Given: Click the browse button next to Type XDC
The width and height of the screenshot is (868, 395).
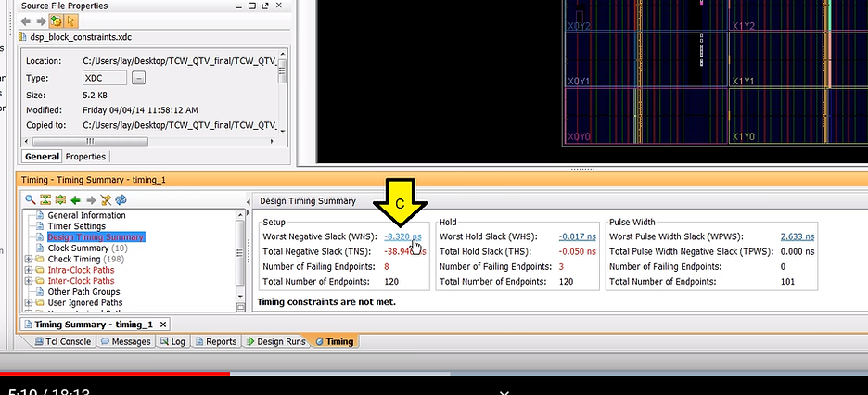Looking at the screenshot, I should pos(139,78).
